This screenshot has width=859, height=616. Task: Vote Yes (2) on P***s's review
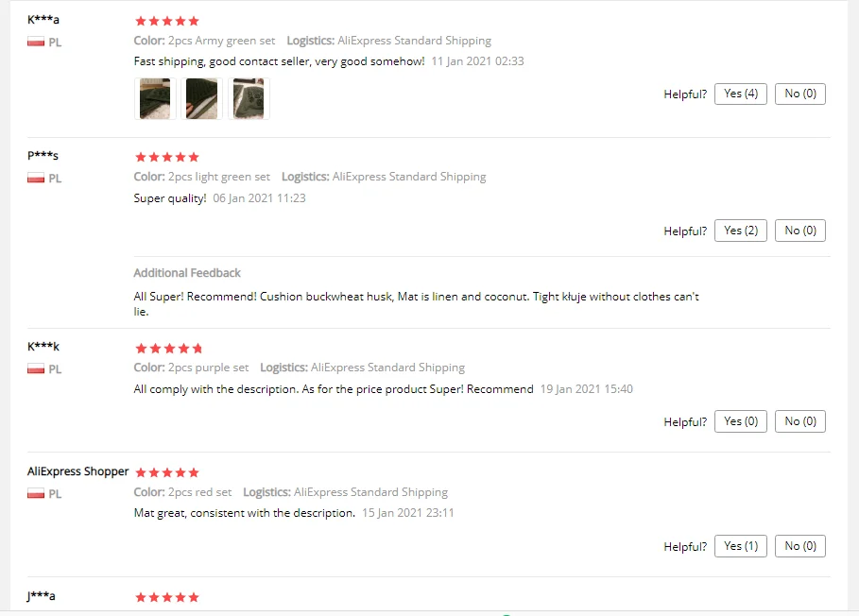tap(741, 231)
